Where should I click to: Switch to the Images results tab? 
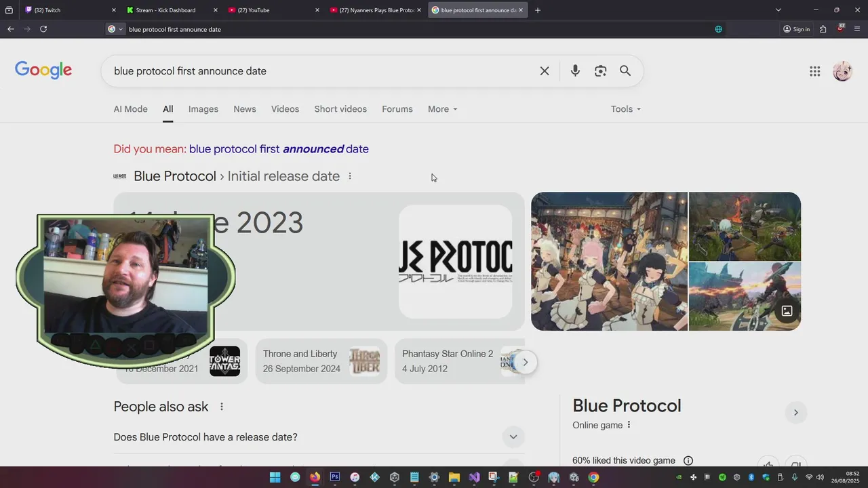(203, 109)
